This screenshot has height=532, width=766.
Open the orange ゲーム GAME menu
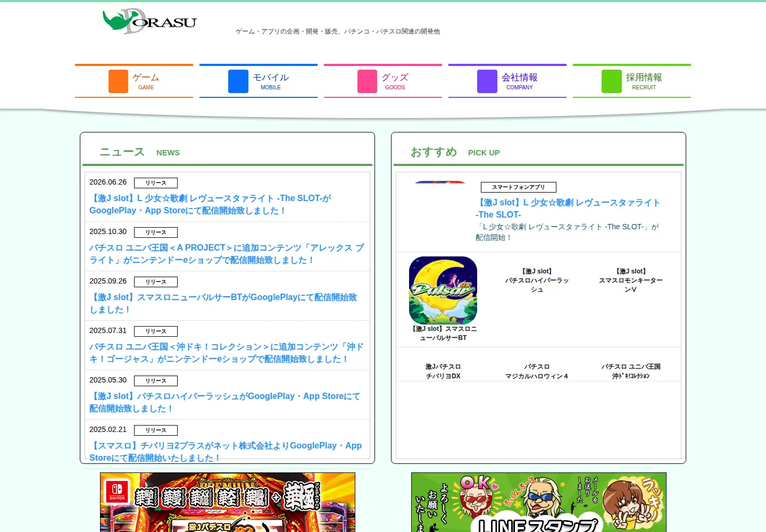[134, 81]
